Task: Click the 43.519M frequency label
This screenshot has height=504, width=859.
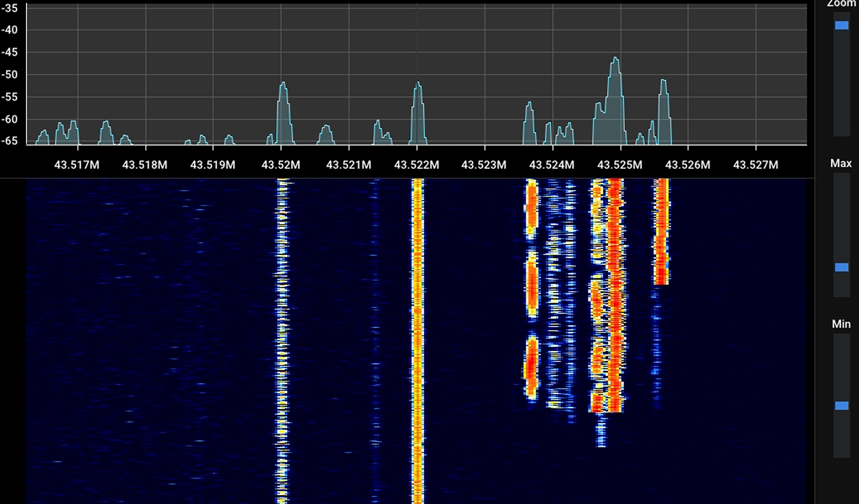Action: (212, 165)
